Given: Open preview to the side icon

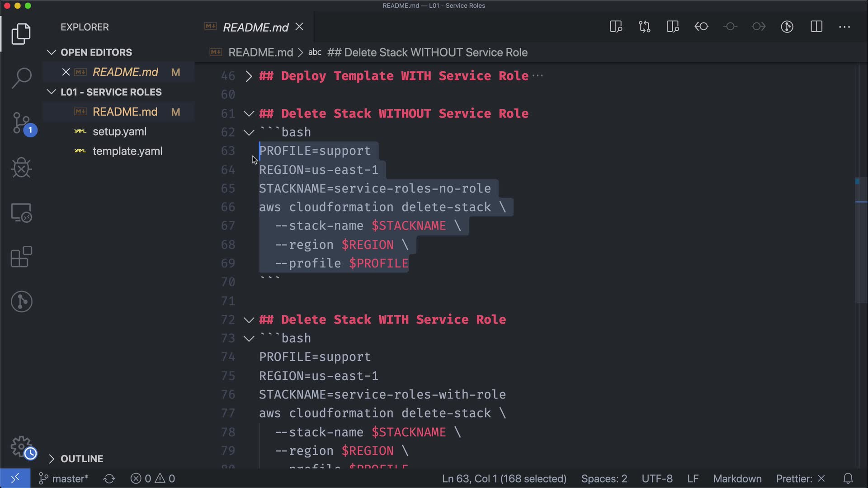Looking at the screenshot, I should coord(616,27).
